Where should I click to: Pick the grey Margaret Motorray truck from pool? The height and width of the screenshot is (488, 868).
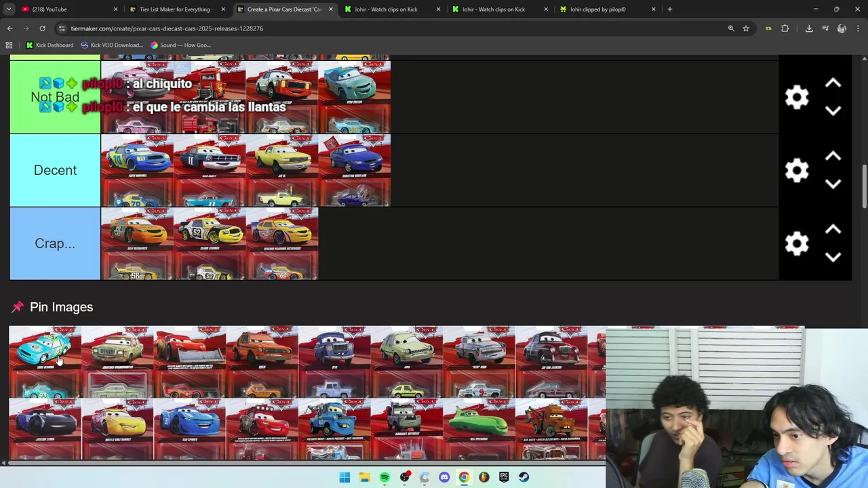click(x=407, y=429)
